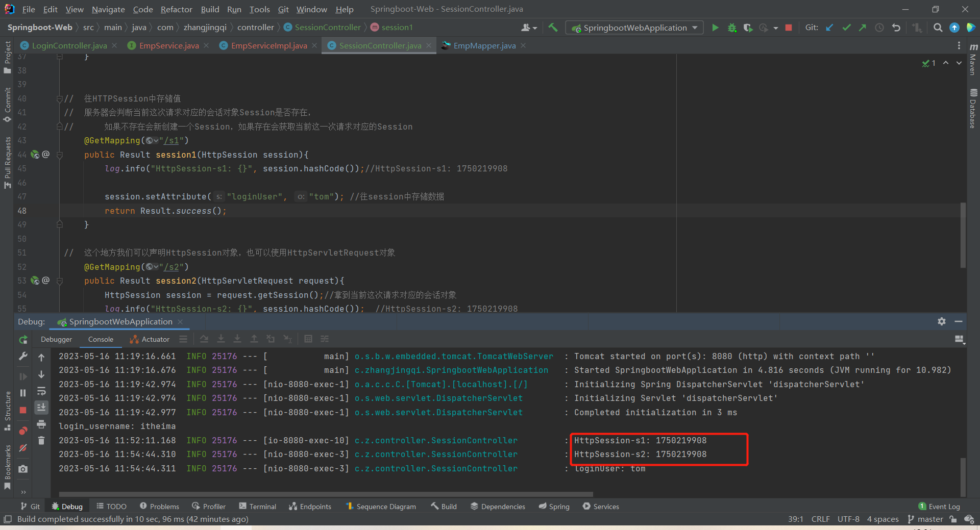The width and height of the screenshot is (980, 530).
Task: Click the blue IDE update arrow icon
Action: (954, 28)
